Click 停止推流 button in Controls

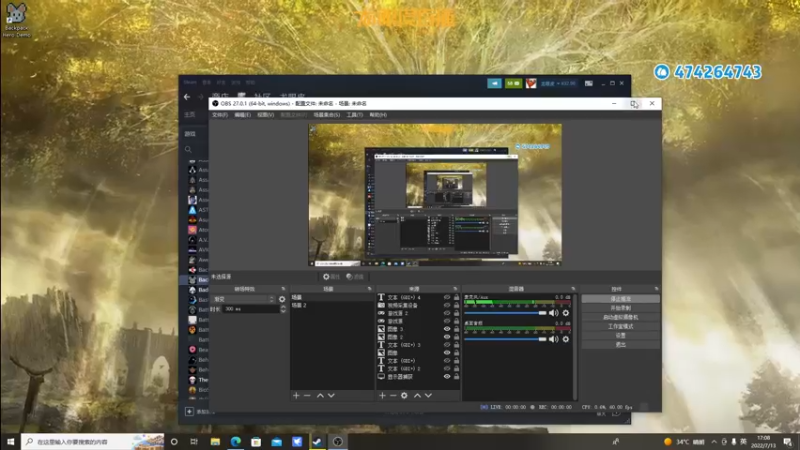(620, 299)
